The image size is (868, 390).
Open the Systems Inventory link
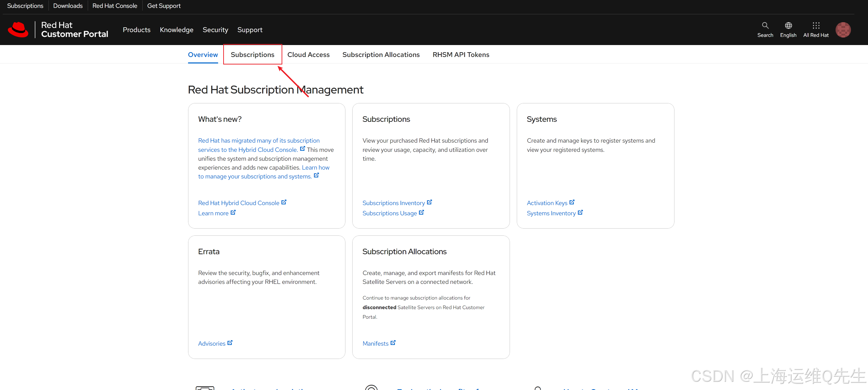(551, 213)
